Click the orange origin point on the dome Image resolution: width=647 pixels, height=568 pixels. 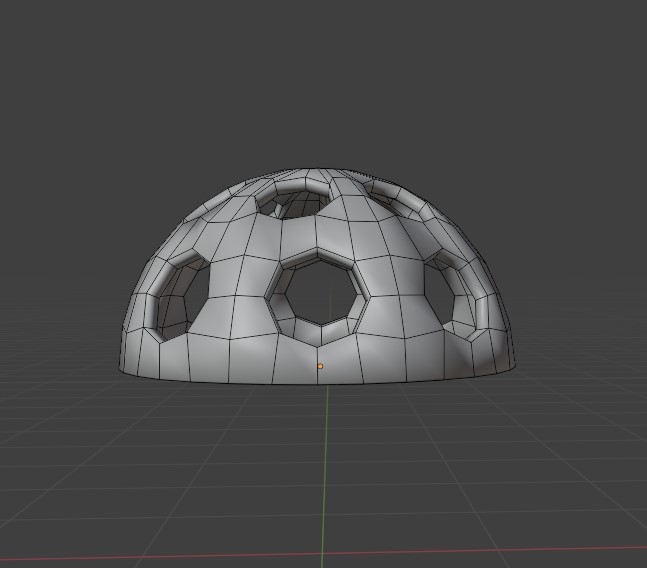click(320, 366)
